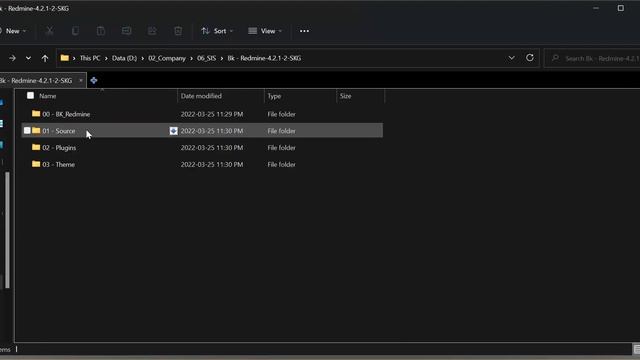The image size is (640, 360).
Task: Click date 2022-03-25 11:29 PM cell
Action: click(x=212, y=114)
